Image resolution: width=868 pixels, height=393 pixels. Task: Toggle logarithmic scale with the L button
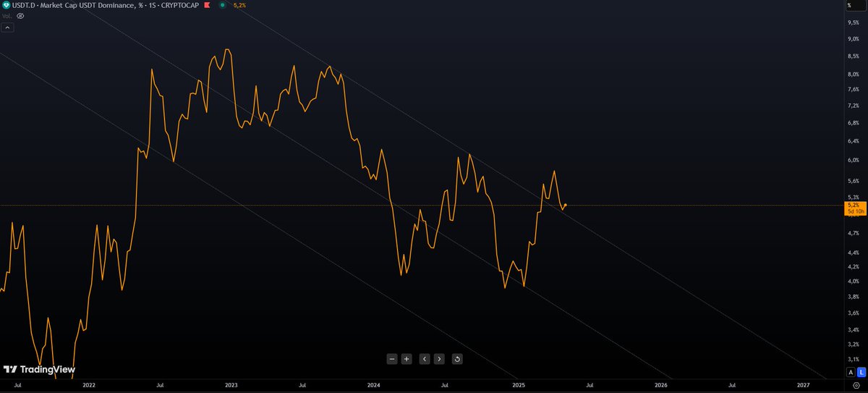(x=860, y=372)
